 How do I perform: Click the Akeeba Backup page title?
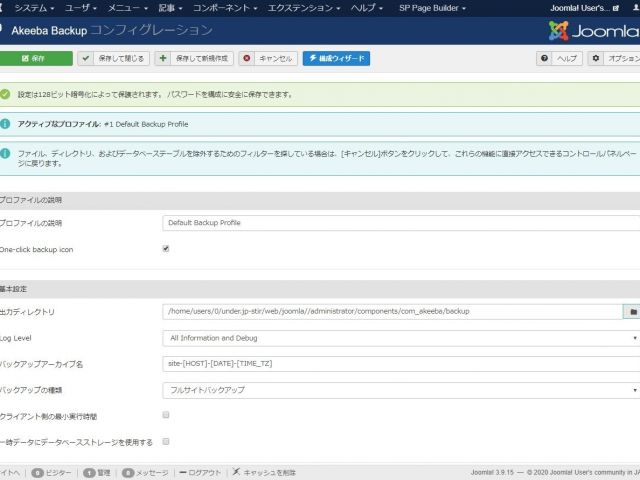[112, 30]
